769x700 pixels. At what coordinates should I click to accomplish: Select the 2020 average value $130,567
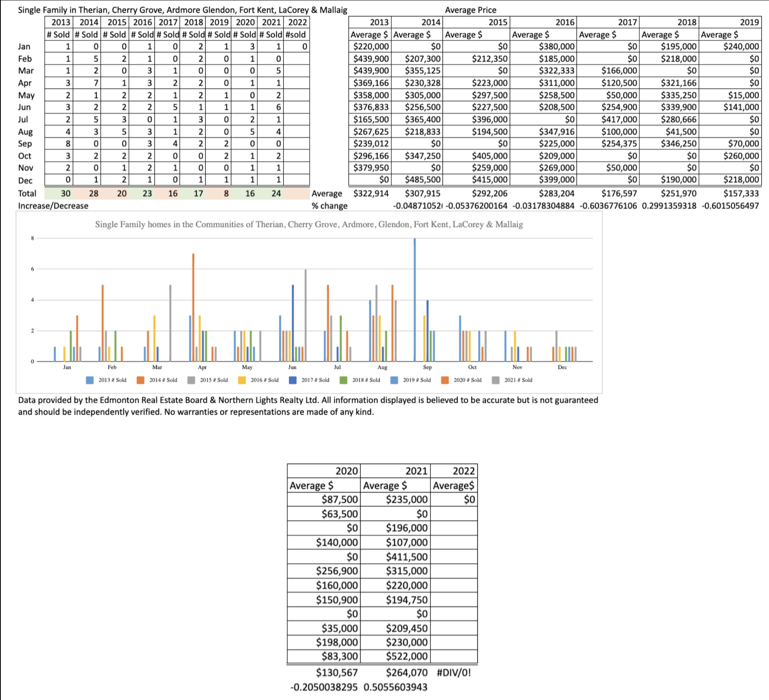337,673
